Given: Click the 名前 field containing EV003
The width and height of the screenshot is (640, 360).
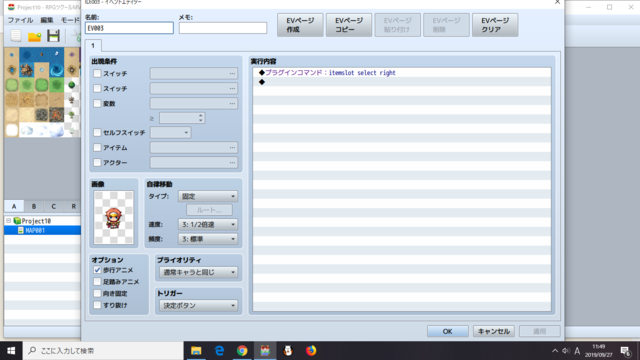Looking at the screenshot, I should click(129, 28).
